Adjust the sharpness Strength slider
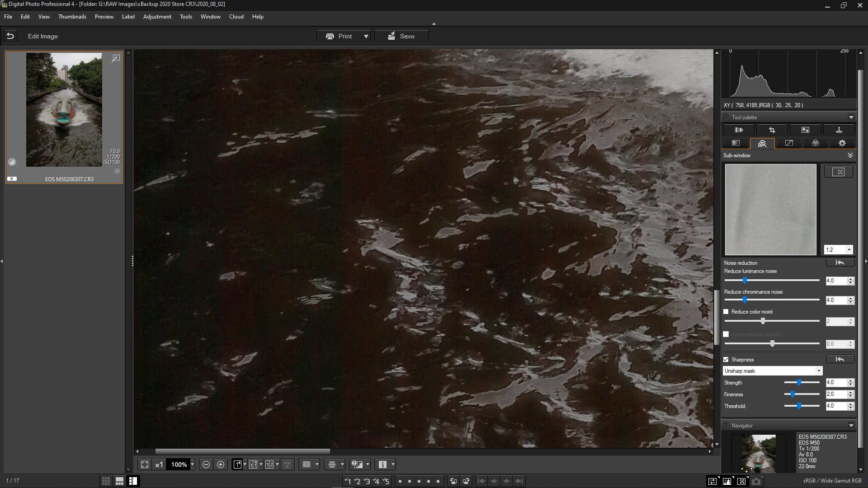Viewport: 868px width, 488px height. point(799,382)
